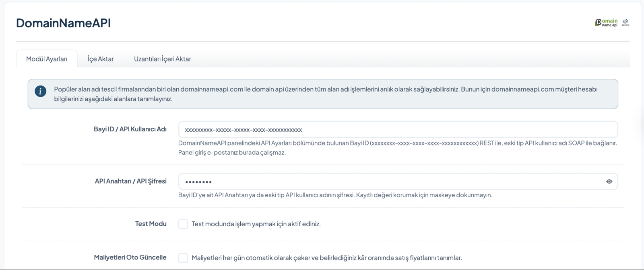Reveal API password with eye icon
Viewport: 644px width, 270px height.
(x=609, y=182)
